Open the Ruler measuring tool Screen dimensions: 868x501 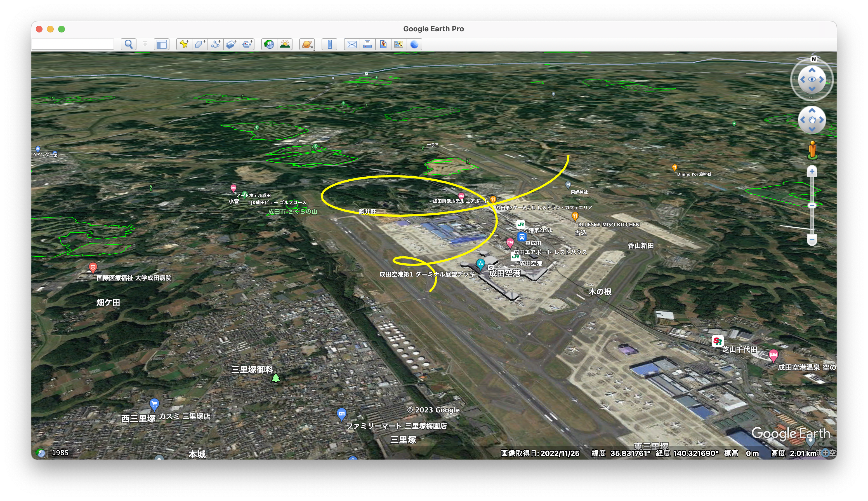(329, 45)
